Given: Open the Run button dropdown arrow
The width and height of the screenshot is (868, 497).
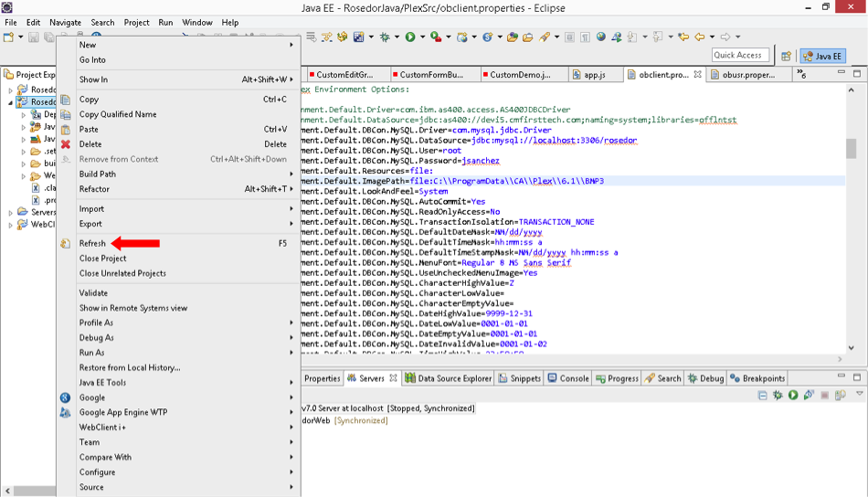Looking at the screenshot, I should pos(421,37).
